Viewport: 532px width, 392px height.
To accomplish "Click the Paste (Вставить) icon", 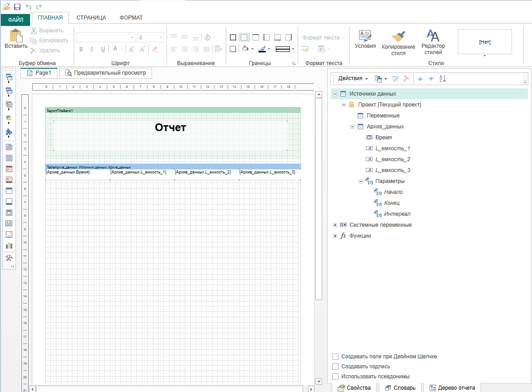I will tap(16, 36).
